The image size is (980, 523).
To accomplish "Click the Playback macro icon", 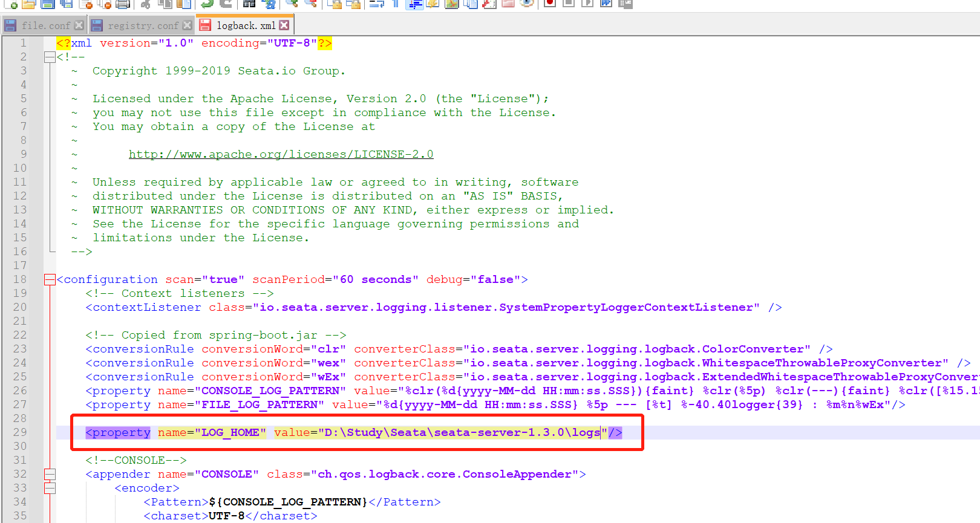I will pyautogui.click(x=587, y=3).
